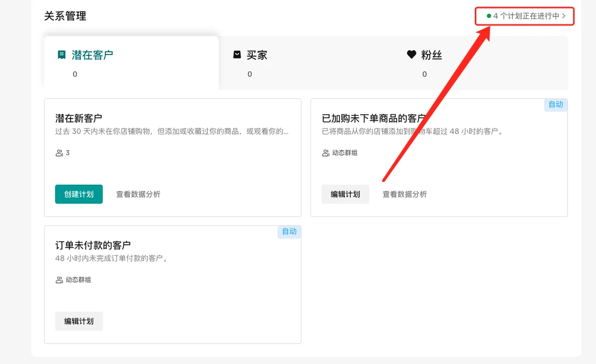This screenshot has width=596, height=364.
Task: Click the bookmark icon beside 潜在客户
Action: pos(61,55)
